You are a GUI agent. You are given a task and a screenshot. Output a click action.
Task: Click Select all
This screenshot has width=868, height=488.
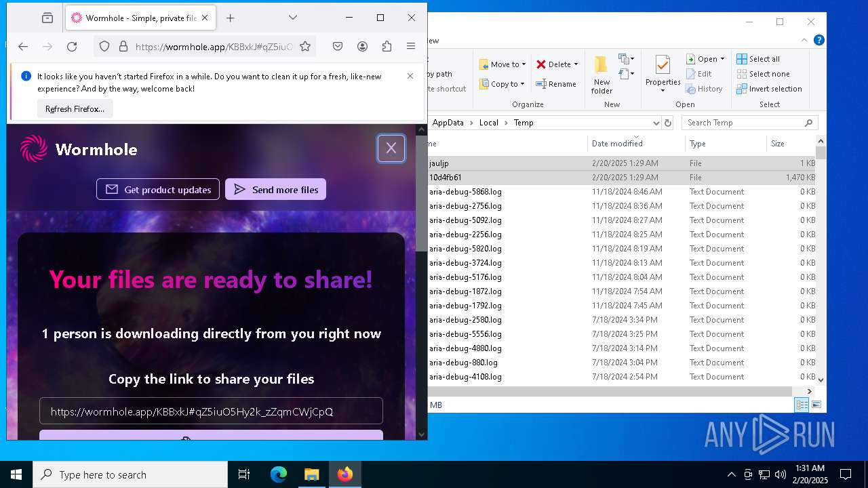click(758, 59)
